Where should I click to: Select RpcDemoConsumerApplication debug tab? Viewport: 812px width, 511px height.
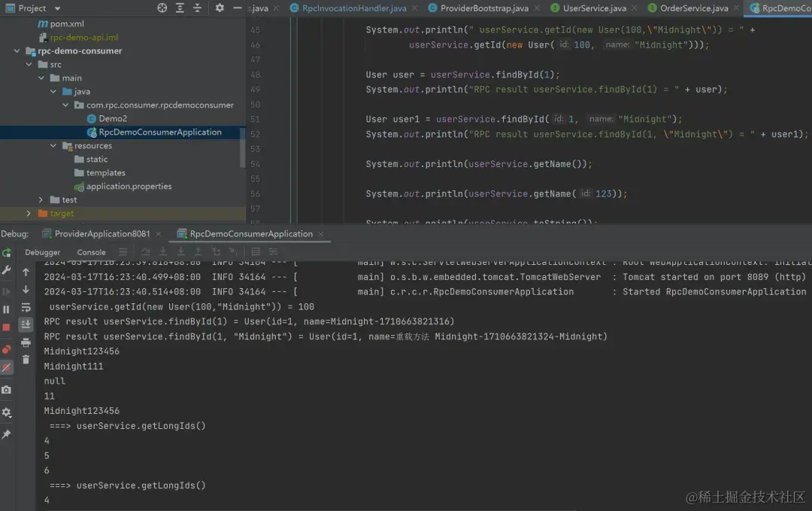(251, 234)
